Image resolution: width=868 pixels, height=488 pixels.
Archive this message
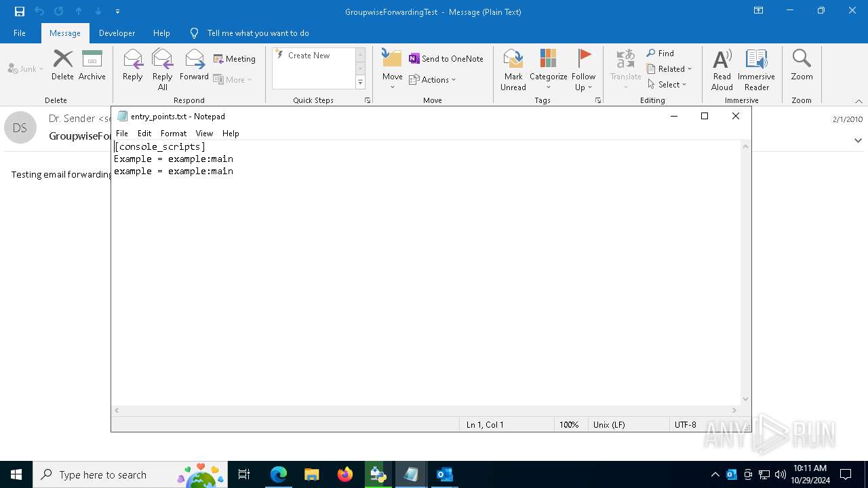[x=92, y=65]
